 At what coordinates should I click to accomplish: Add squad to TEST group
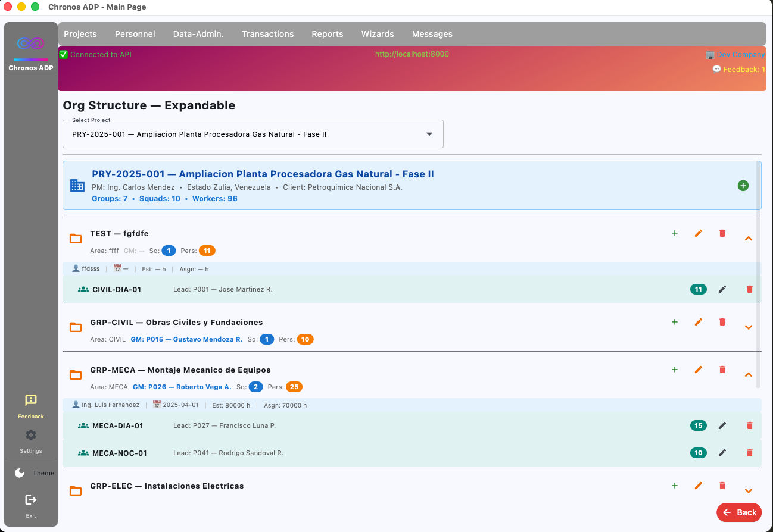675,233
